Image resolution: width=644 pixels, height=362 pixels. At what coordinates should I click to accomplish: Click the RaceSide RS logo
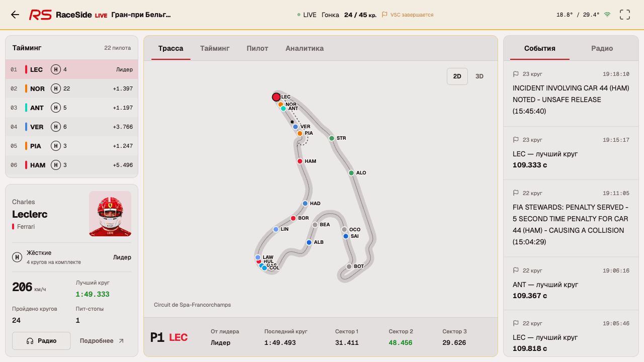tap(40, 15)
